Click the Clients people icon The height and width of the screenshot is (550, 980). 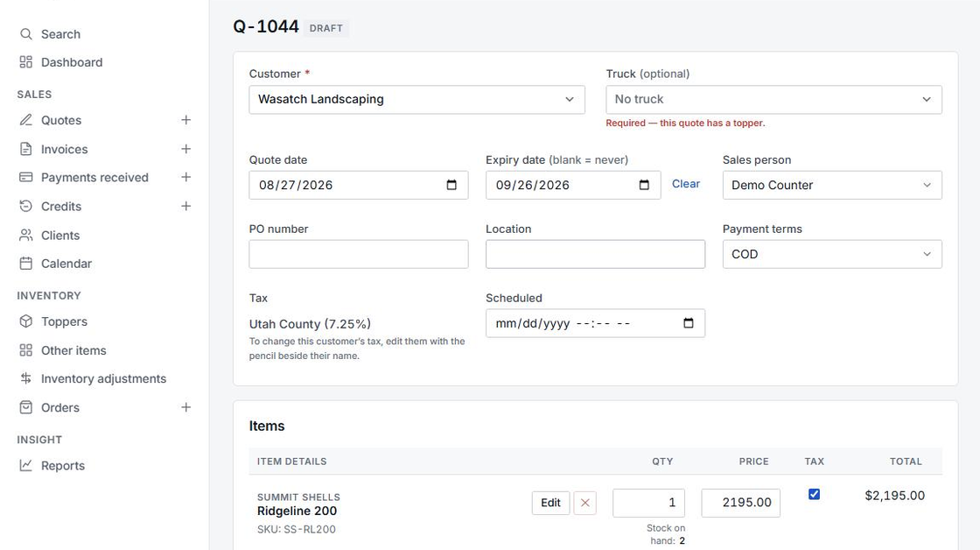click(25, 236)
